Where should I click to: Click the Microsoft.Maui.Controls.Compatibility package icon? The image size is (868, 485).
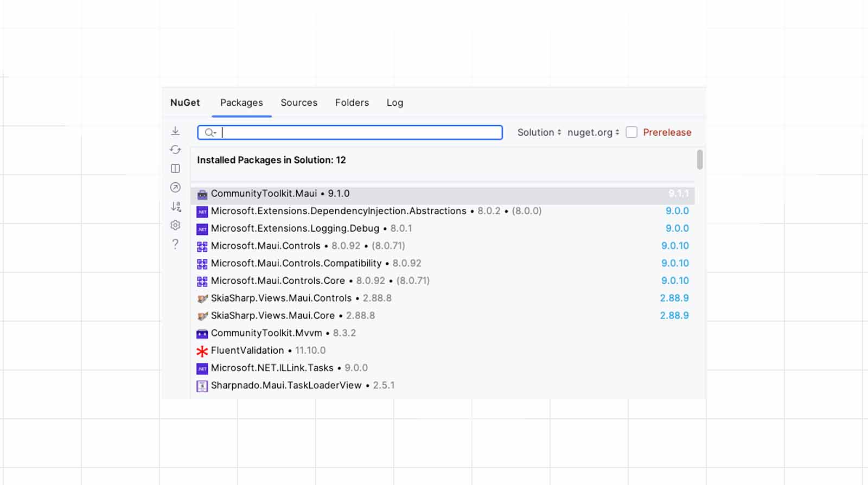tap(202, 264)
